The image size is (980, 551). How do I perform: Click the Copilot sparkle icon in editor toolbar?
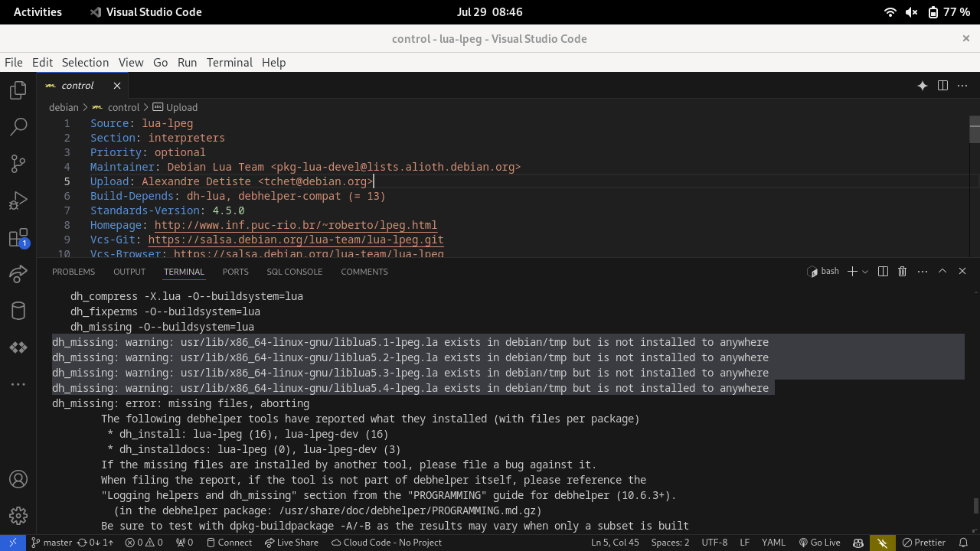pyautogui.click(x=923, y=86)
